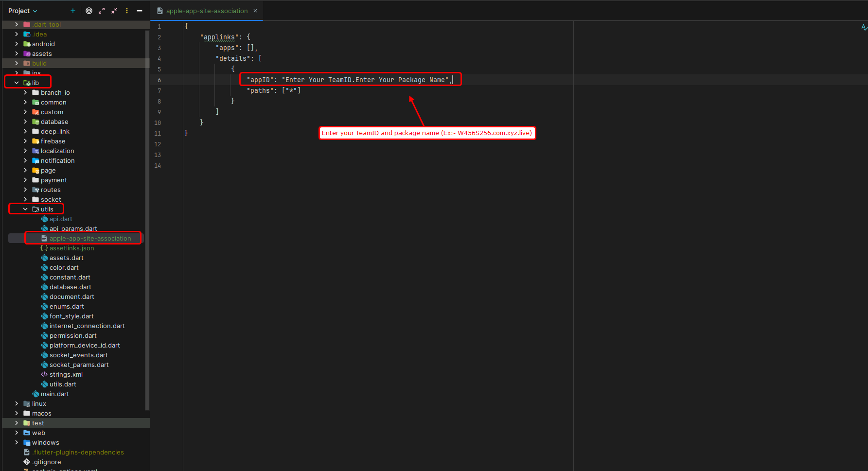Collapse all nodes via collapse-all icon
The width and height of the screenshot is (868, 471).
click(x=114, y=10)
